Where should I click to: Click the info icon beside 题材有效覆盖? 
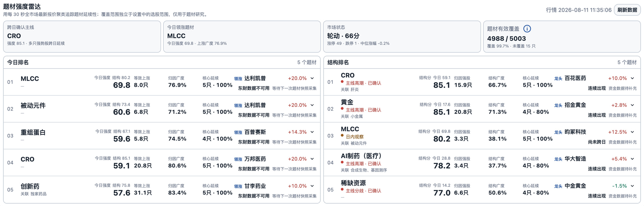(527, 29)
